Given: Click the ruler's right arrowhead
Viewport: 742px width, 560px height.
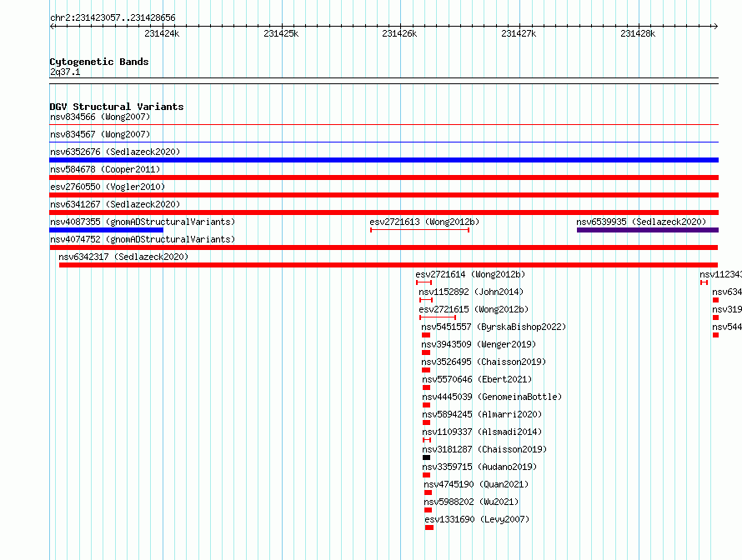Looking at the screenshot, I should [x=716, y=26].
